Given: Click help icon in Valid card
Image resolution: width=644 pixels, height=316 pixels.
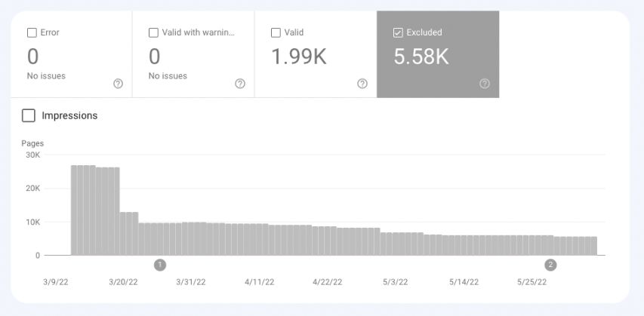Looking at the screenshot, I should 362,84.
